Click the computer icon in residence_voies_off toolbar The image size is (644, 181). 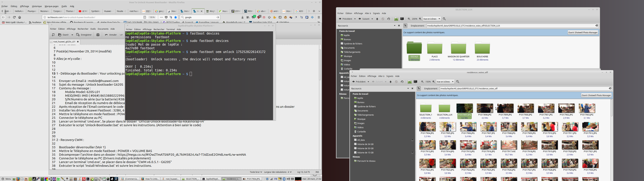(416, 82)
